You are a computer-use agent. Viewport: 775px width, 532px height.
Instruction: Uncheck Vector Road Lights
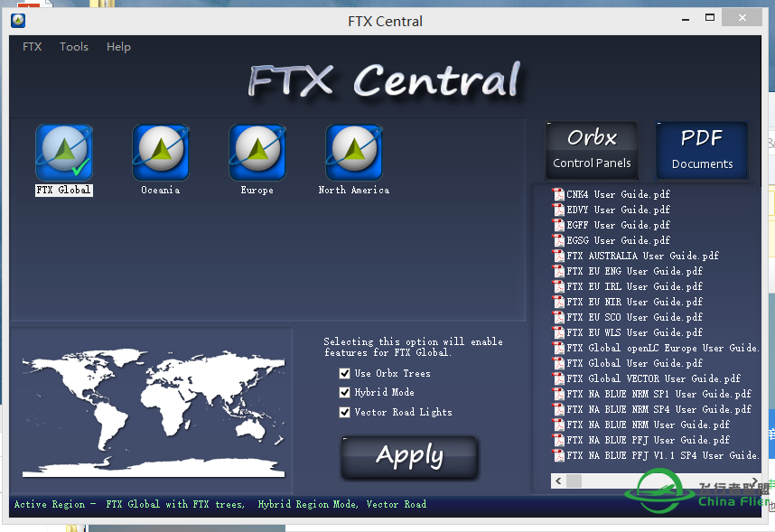[344, 412]
